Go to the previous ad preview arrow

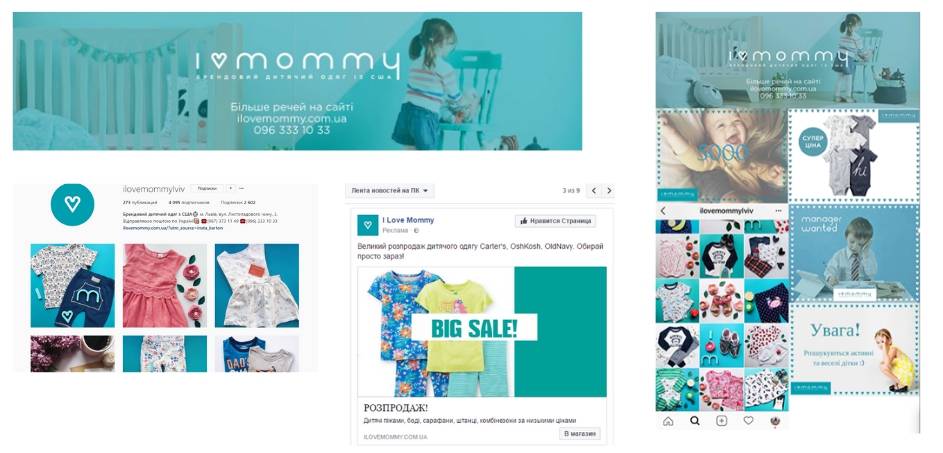click(x=594, y=191)
